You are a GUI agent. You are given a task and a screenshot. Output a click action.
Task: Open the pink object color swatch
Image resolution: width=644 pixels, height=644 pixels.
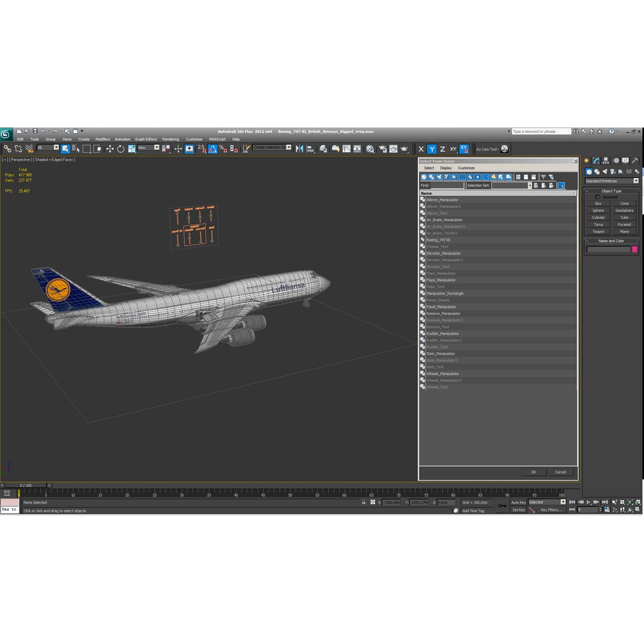(x=634, y=249)
